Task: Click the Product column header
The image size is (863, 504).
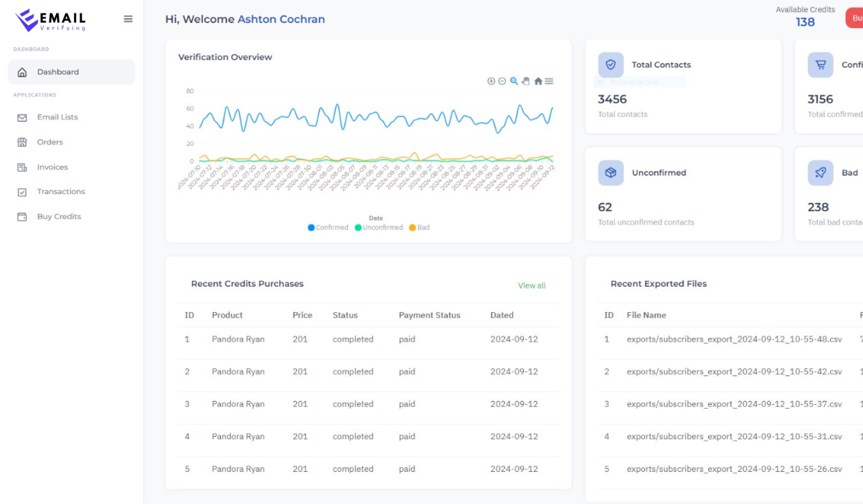Action: point(227,315)
